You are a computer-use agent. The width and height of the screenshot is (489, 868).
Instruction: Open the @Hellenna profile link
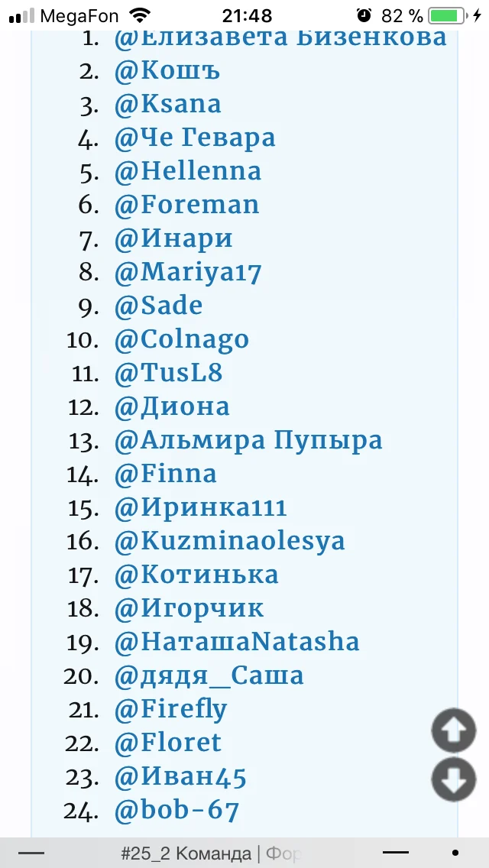click(188, 172)
